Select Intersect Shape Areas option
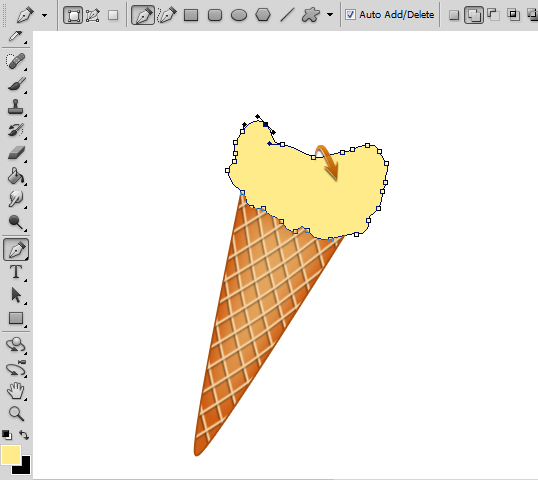This screenshot has height=480, width=538. coord(513,15)
